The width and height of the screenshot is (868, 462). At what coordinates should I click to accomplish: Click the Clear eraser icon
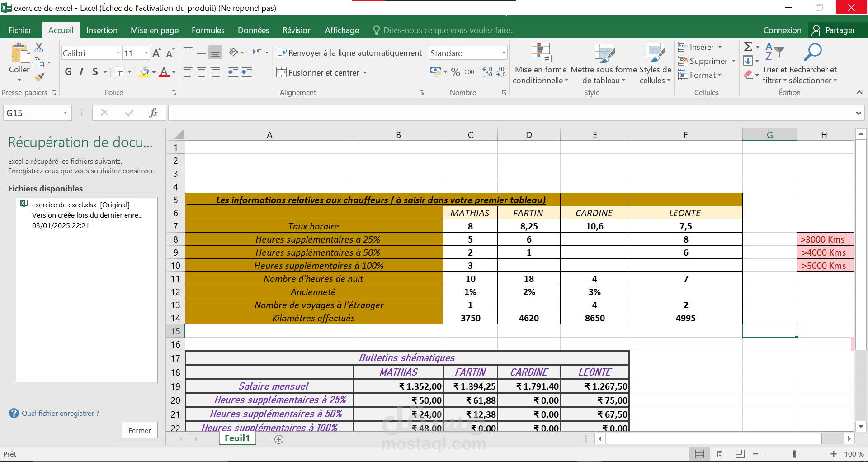click(748, 75)
